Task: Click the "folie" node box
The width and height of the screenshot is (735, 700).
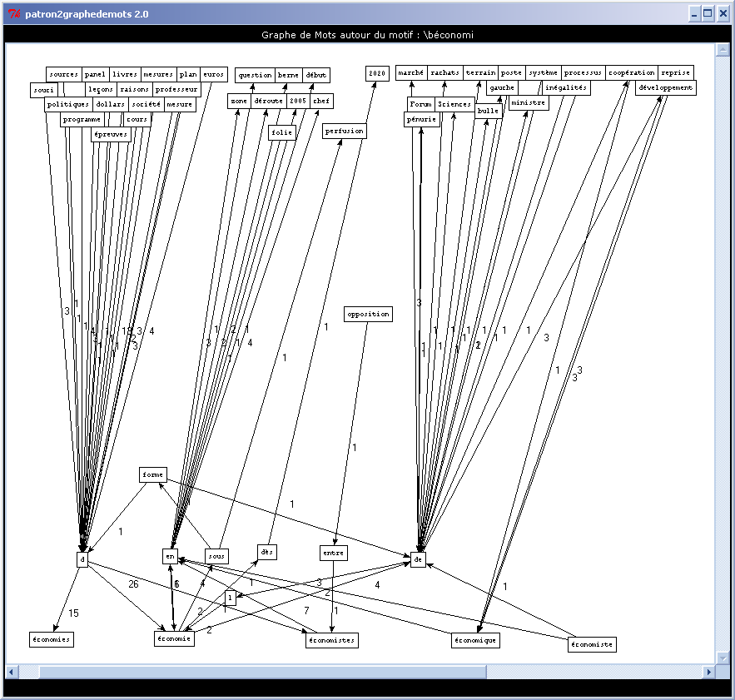Action: tap(282, 132)
